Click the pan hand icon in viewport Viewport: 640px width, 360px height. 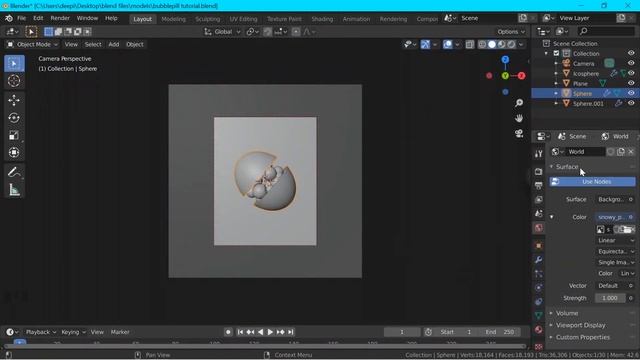click(519, 118)
